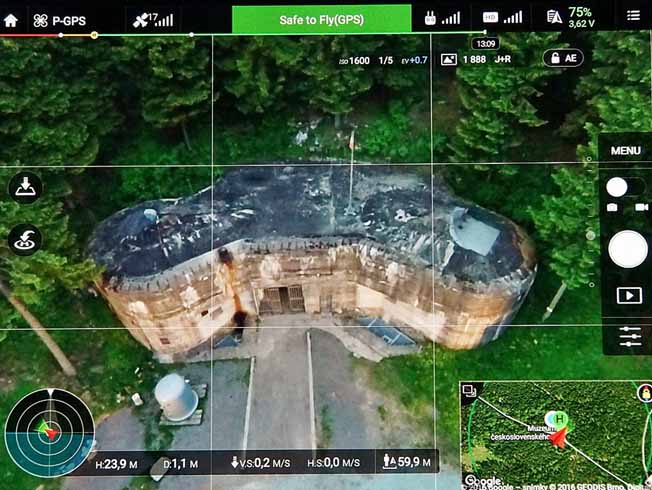This screenshot has height=490, width=652.
Task: Tap the white shutter button
Action: 628,249
